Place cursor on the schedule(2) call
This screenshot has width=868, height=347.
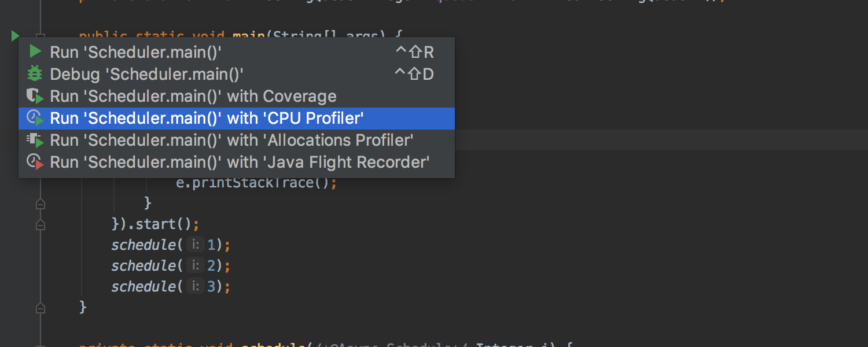[x=144, y=265]
